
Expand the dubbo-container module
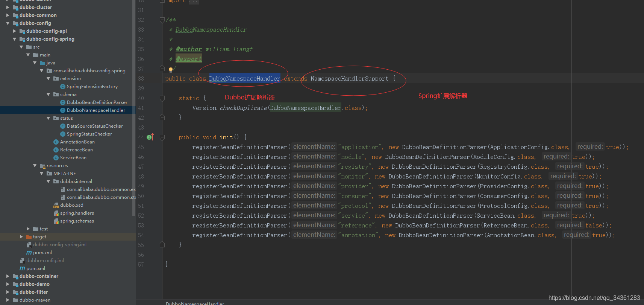click(8, 276)
